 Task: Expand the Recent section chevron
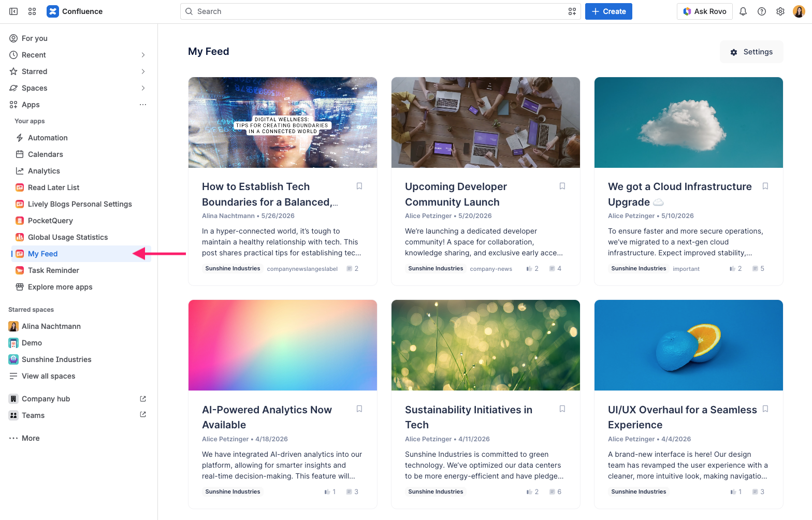click(x=143, y=55)
